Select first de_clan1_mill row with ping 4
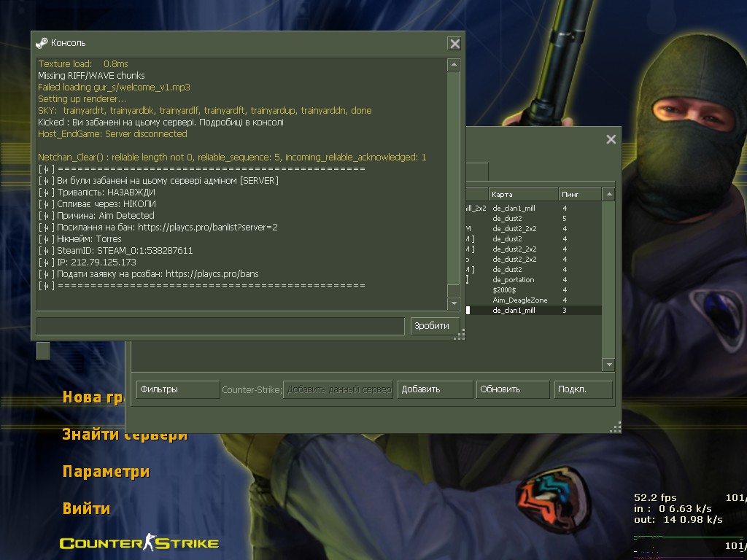This screenshot has height=560, width=747. pos(533,208)
